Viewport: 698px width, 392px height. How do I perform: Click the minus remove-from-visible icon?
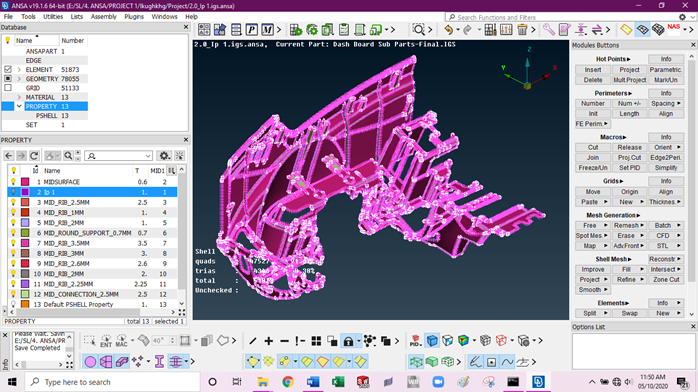284,341
